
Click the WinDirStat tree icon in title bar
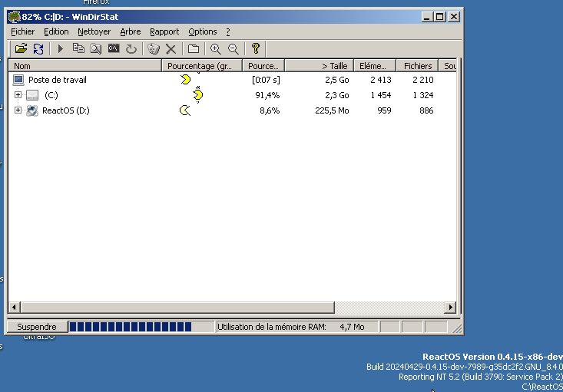[15, 17]
